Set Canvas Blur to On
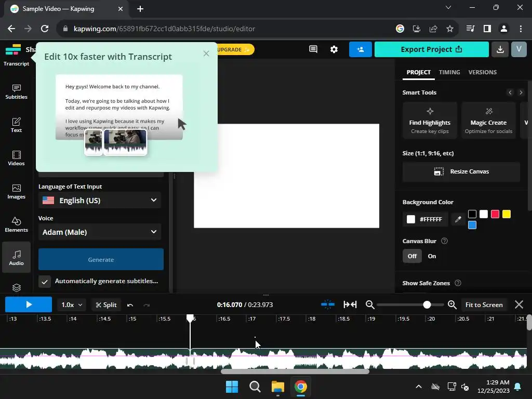 [x=432, y=256]
